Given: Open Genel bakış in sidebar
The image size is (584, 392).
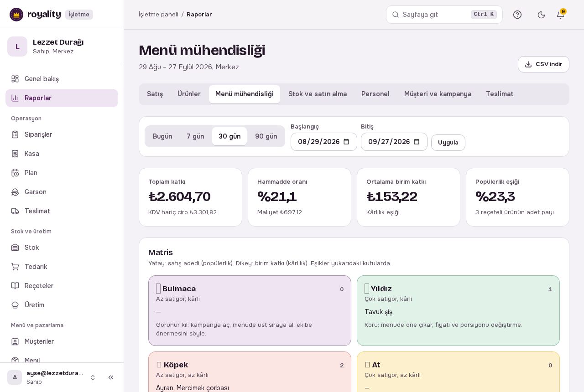Looking at the screenshot, I should (62, 79).
